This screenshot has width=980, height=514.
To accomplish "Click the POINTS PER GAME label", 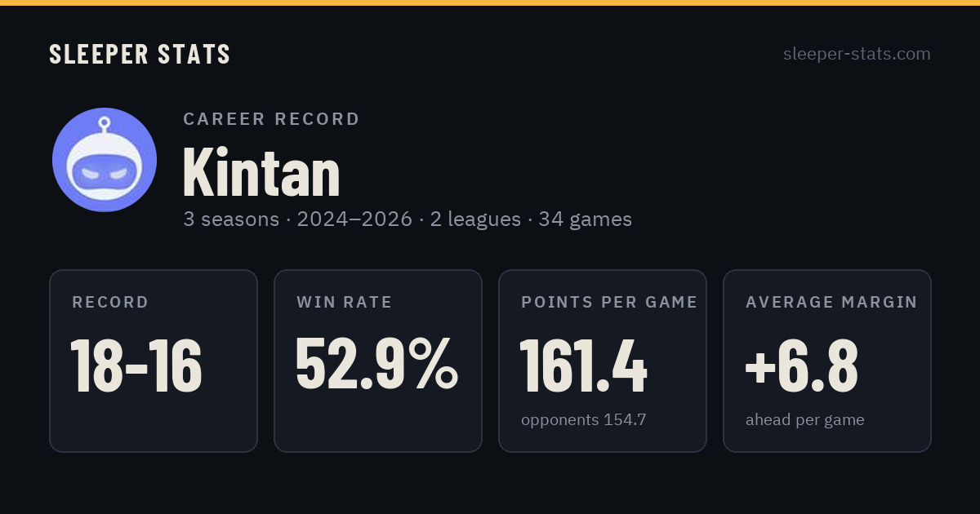I will pos(609,303).
